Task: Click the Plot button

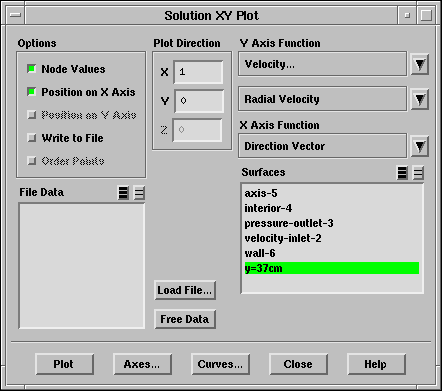Action: 64,364
